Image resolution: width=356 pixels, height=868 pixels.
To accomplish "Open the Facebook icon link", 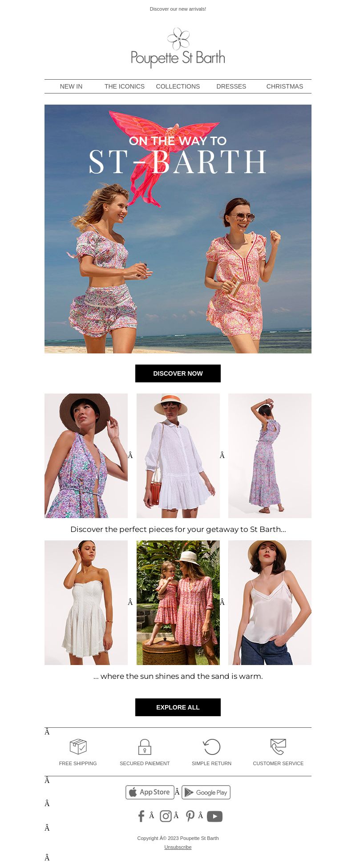I will [141, 816].
